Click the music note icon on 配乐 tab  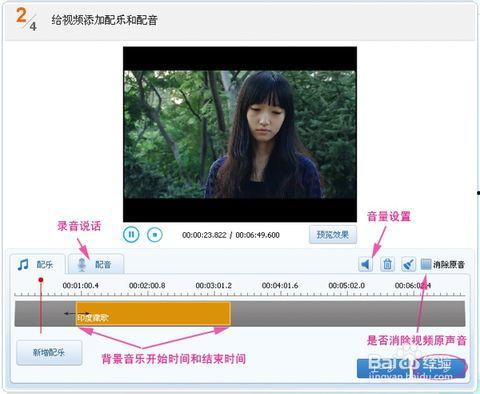tap(23, 265)
